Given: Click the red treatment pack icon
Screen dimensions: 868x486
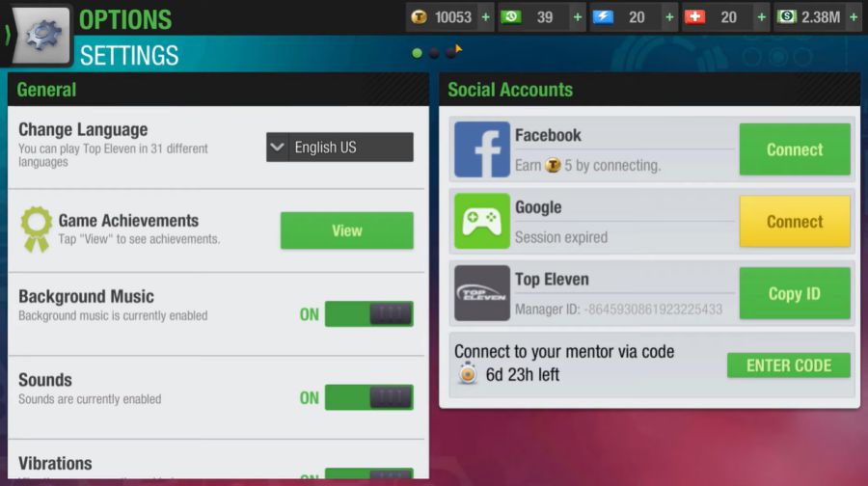Looking at the screenshot, I should tap(694, 17).
